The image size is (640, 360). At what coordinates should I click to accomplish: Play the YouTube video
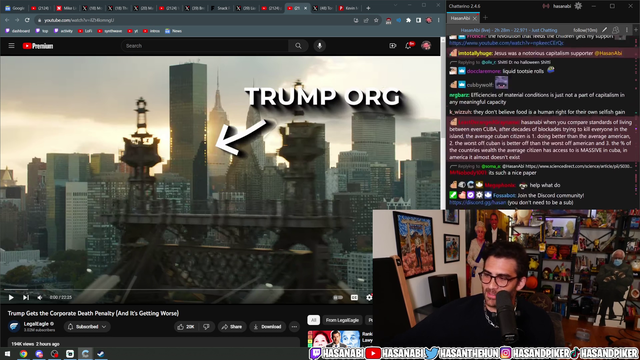11,298
